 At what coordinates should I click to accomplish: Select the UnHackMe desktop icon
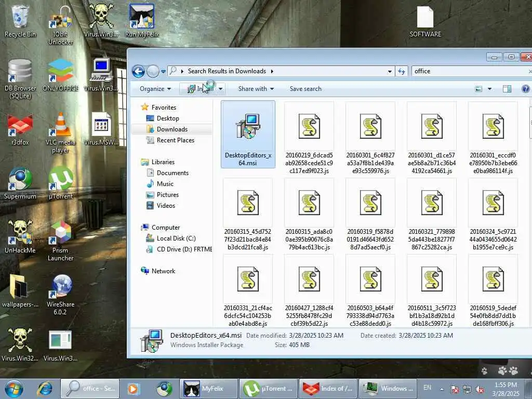click(x=20, y=237)
